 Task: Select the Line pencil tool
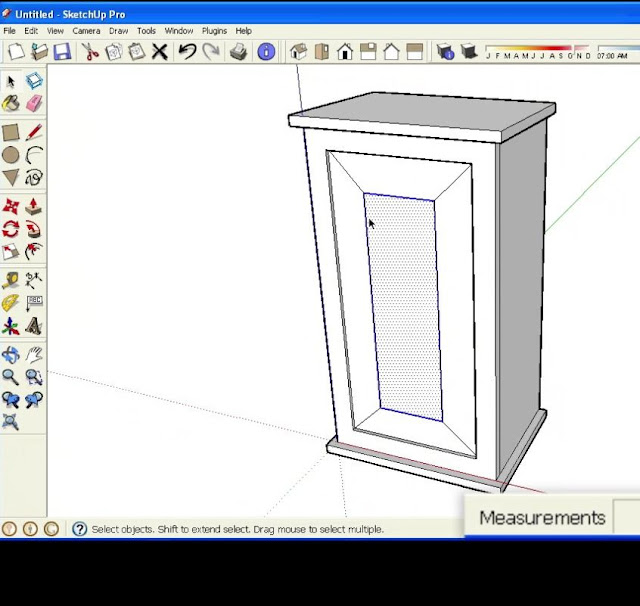(34, 133)
